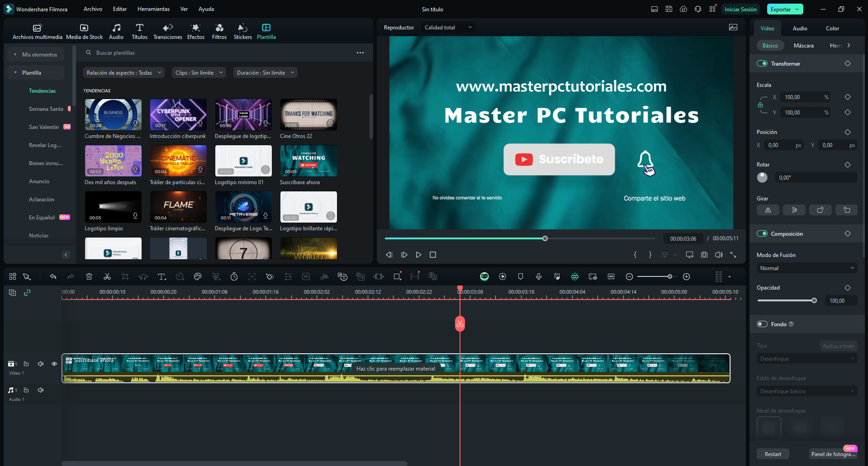Switch to the Color properties tab

(832, 28)
